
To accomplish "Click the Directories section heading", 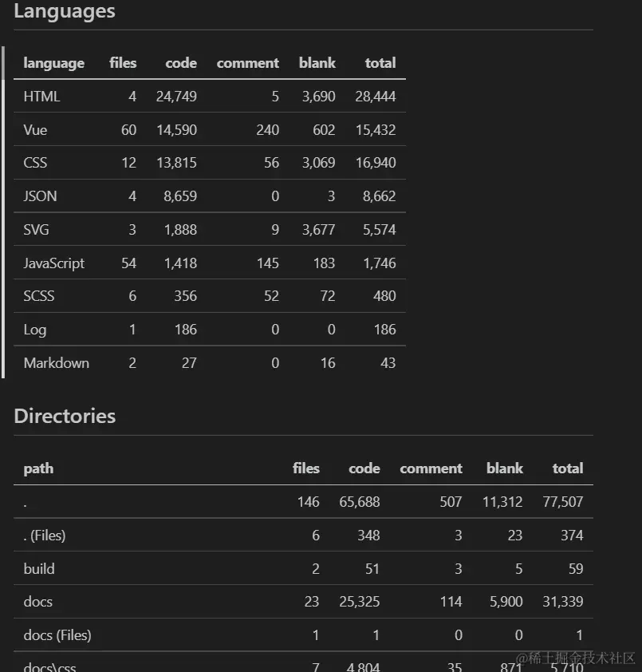I will pyautogui.click(x=65, y=416).
